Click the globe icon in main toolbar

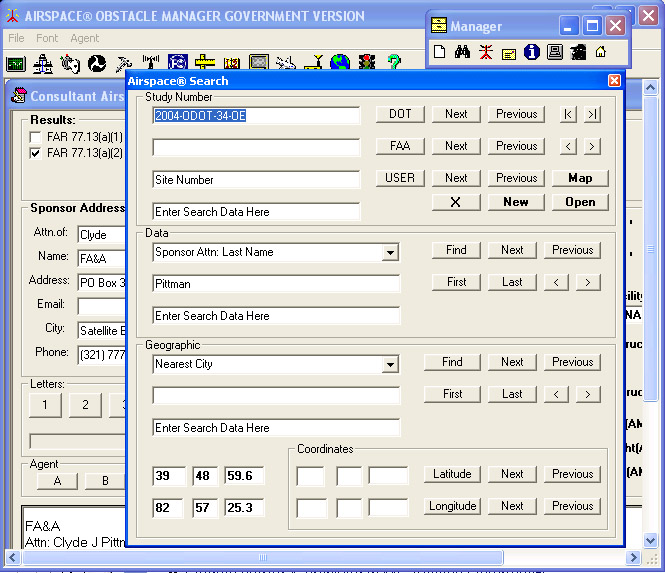click(x=340, y=64)
